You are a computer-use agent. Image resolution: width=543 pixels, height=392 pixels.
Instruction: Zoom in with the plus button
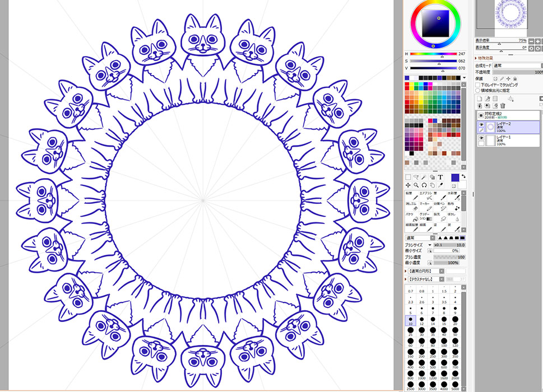[538, 41]
